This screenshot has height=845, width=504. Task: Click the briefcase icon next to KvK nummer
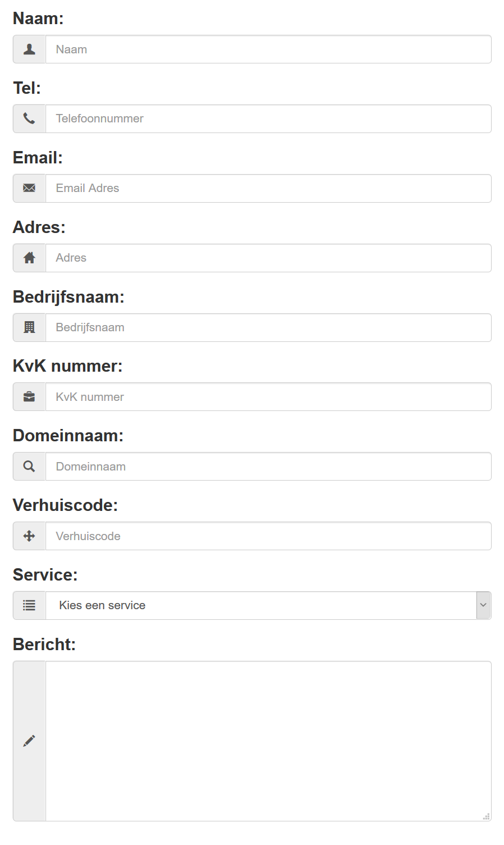point(29,396)
